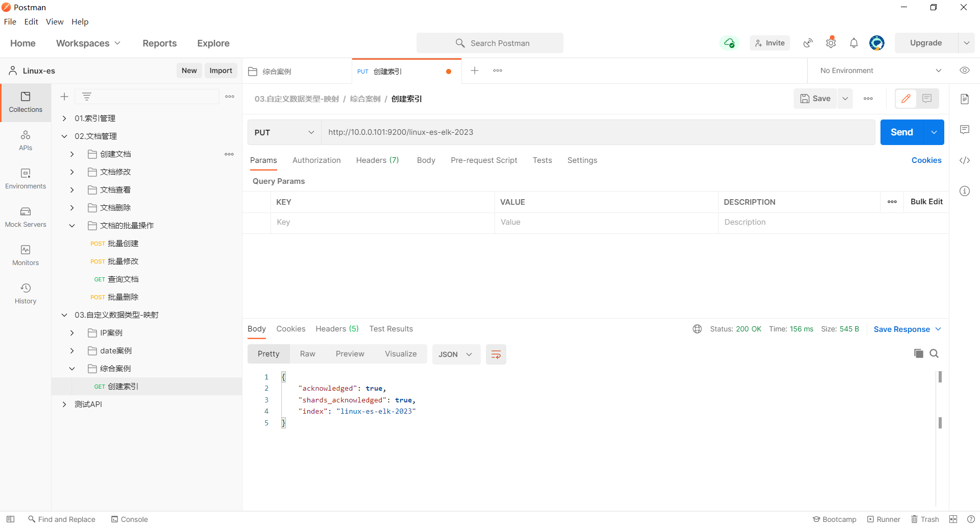Click the request URL field
The image size is (980, 526).
(598, 132)
